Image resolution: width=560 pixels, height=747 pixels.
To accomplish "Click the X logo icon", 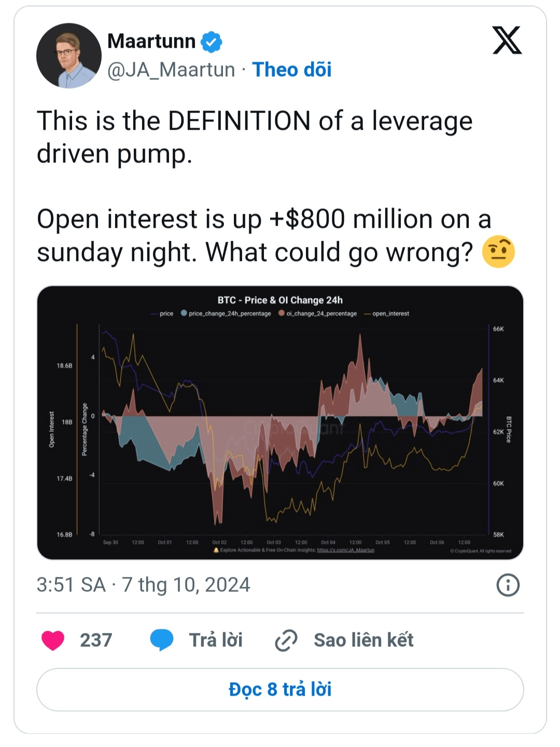I will [x=507, y=40].
